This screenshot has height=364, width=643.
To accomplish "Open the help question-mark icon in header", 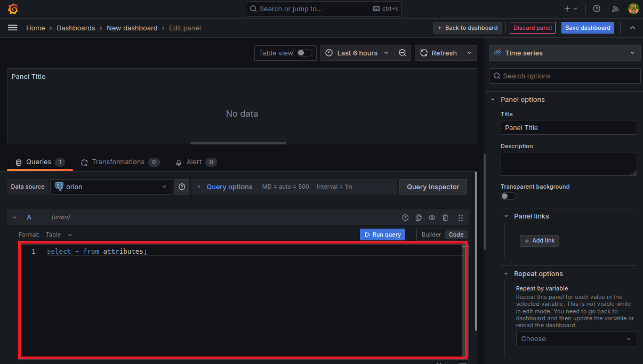I will point(597,9).
